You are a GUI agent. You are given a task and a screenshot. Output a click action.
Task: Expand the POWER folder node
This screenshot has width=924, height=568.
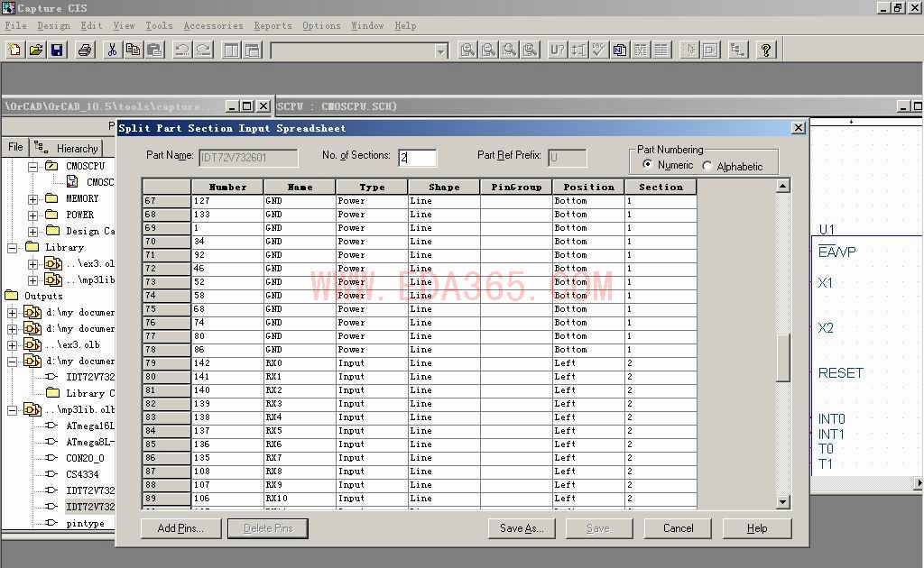click(33, 215)
